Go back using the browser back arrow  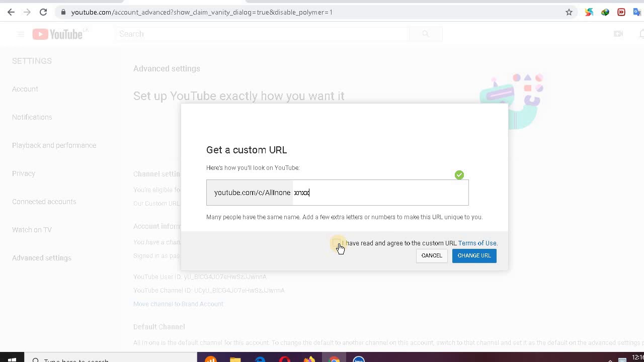(11, 12)
